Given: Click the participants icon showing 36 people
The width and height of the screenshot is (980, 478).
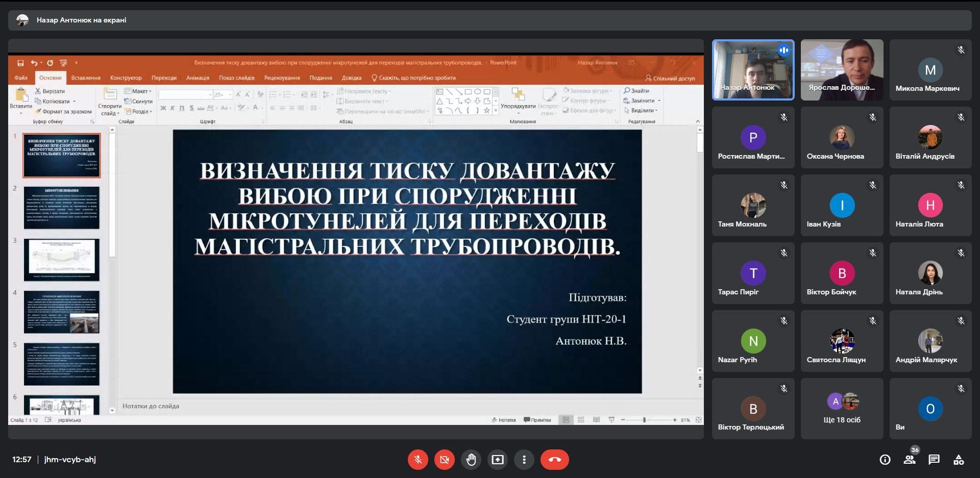Looking at the screenshot, I should coord(910,460).
